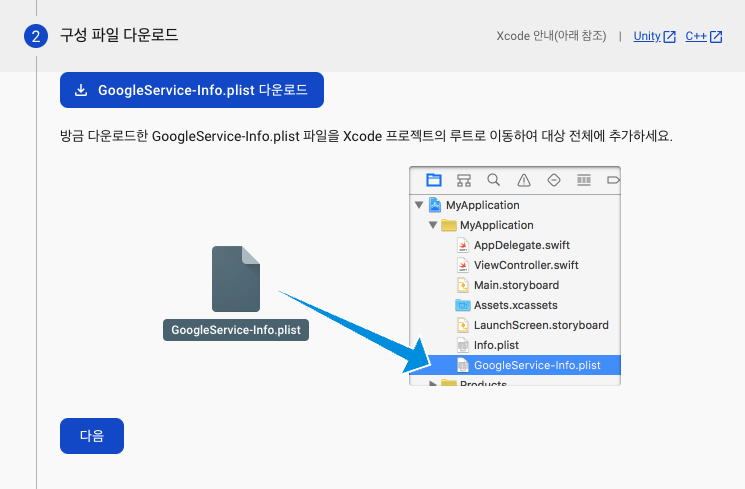Screen dimensions: 745x489
Task: Open the C++ instructions link
Action: pos(696,36)
